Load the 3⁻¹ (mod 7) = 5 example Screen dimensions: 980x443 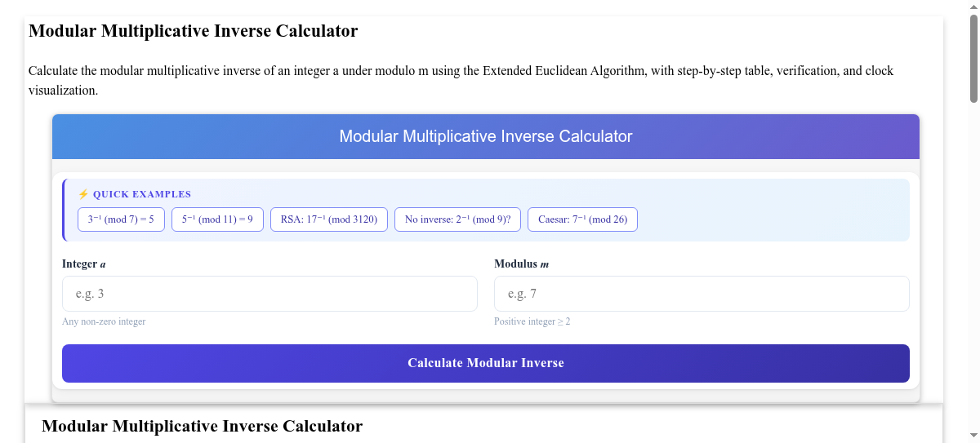[121, 219]
